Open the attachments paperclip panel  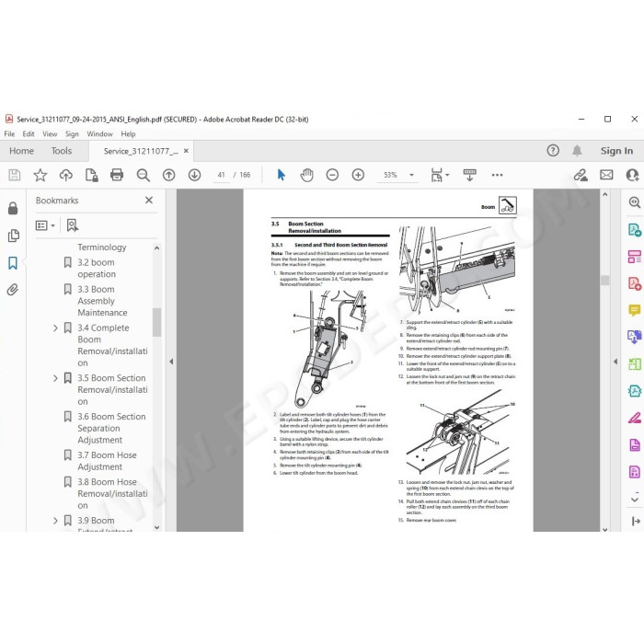(x=13, y=290)
